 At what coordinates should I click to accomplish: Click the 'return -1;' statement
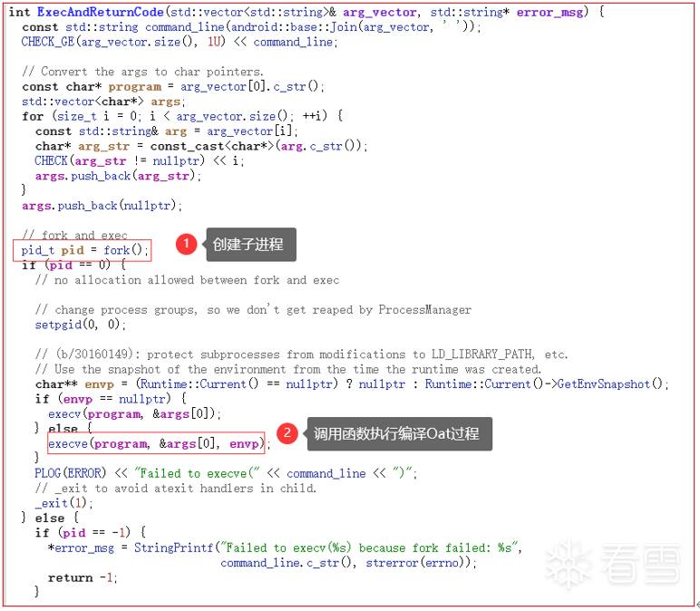(83, 577)
